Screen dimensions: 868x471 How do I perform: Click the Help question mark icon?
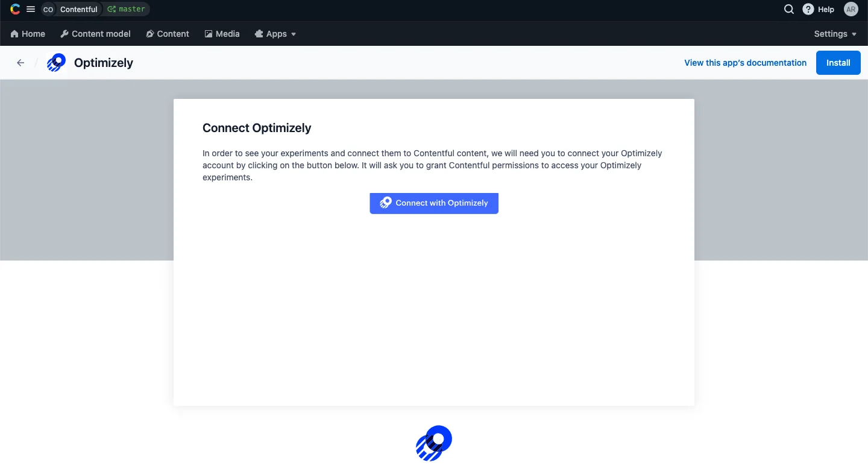(808, 9)
